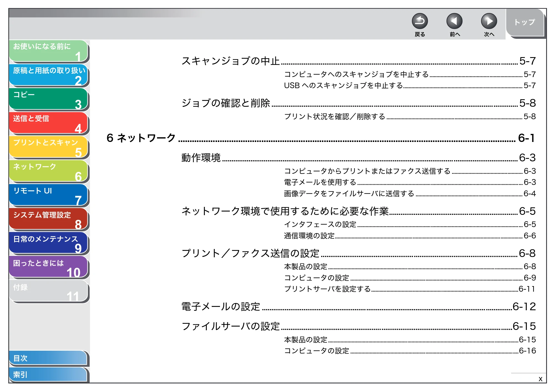
Task: Open chapter 5 プリントとスキャン tab
Action: pos(49,147)
